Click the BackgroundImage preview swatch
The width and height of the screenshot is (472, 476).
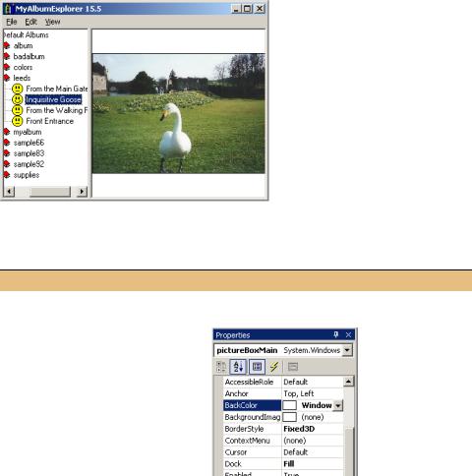coord(290,417)
